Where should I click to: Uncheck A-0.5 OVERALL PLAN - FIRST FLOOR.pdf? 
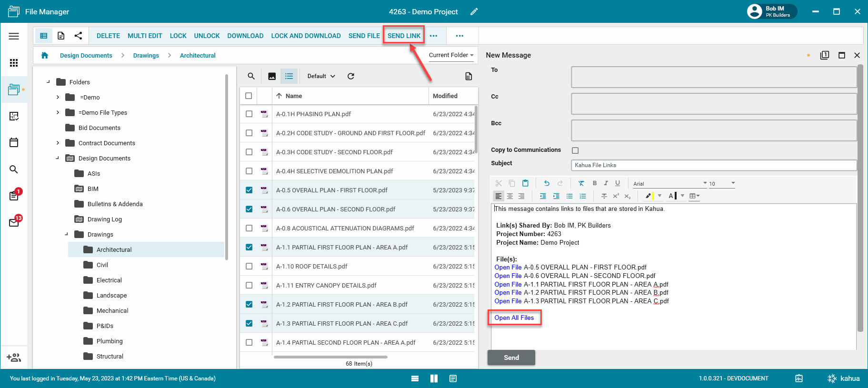[249, 190]
